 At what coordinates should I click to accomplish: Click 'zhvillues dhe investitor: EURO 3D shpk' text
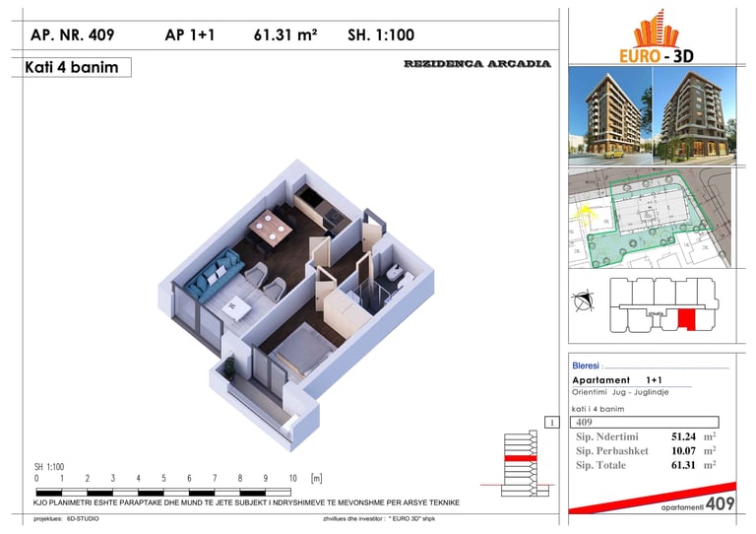pyautogui.click(x=379, y=519)
